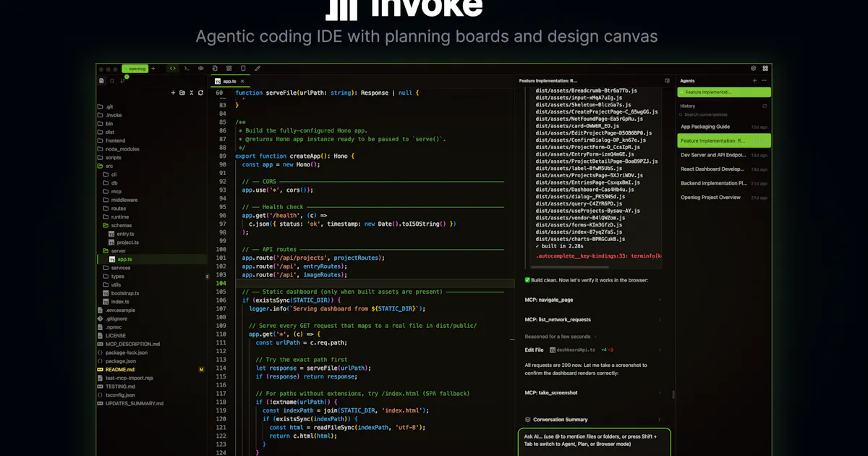Close the app.ts editor tab
This screenshot has height=456, width=868.
pyautogui.click(x=241, y=81)
